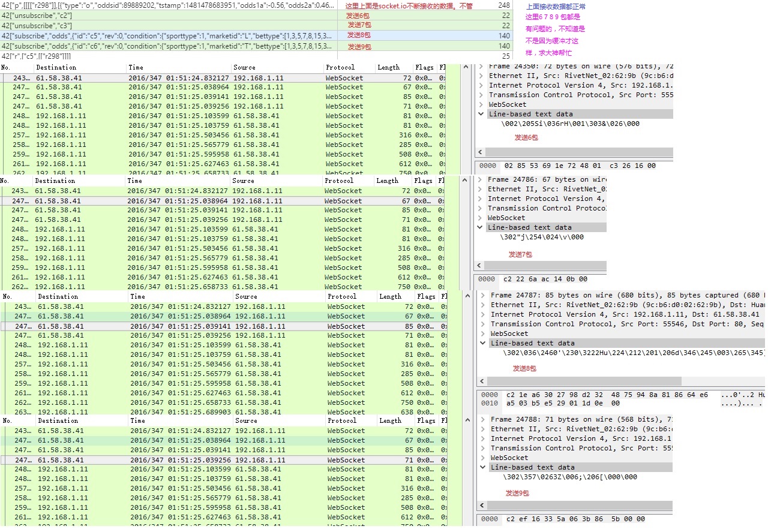Click hex line starting c2 1e a6 30
The height and width of the screenshot is (532, 777).
[607, 395]
